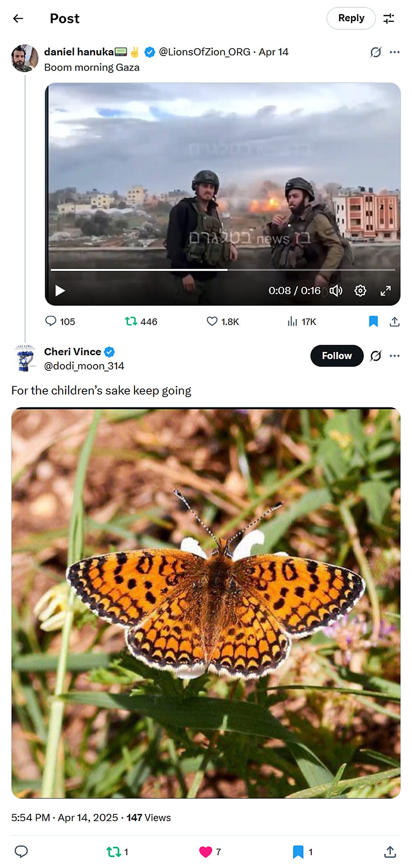Open reply filter settings icon

(x=388, y=18)
